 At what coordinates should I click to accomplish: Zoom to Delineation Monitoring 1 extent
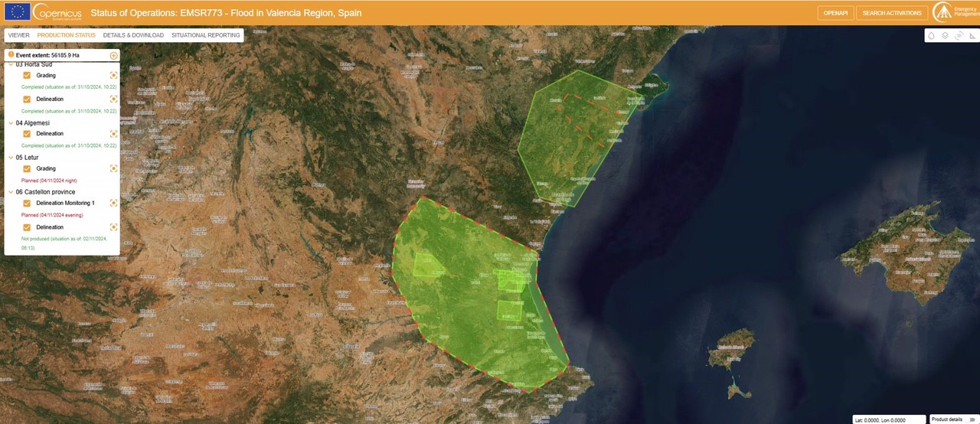coord(114,204)
